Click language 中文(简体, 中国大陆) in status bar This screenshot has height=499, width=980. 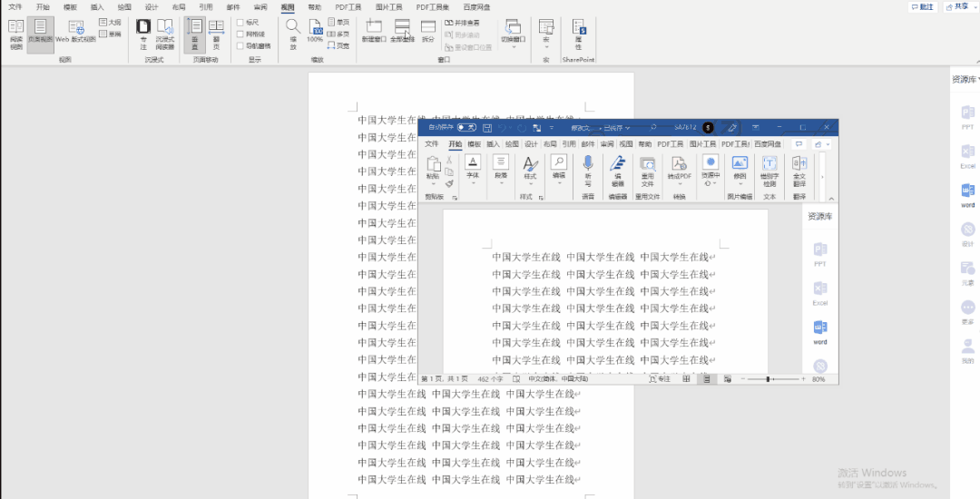click(x=558, y=379)
